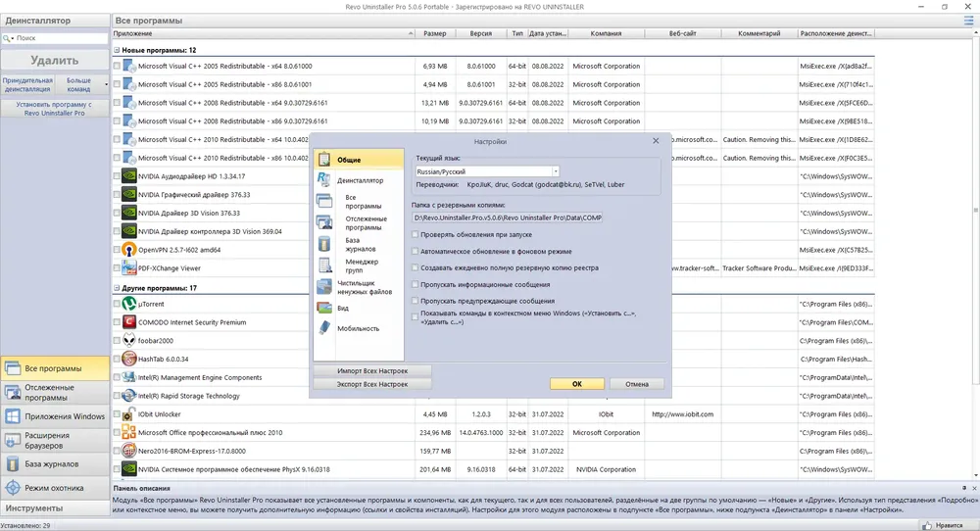The width and height of the screenshot is (980, 531).
Task: Check the box for IObit Unlocker row
Action: (117, 414)
